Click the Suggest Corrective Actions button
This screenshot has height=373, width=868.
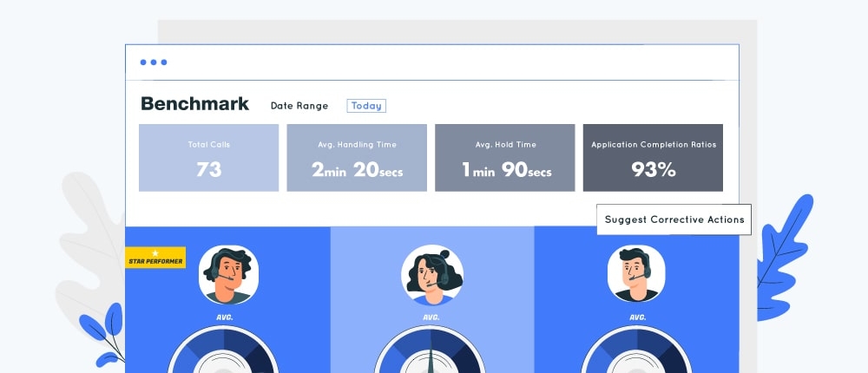point(674,219)
